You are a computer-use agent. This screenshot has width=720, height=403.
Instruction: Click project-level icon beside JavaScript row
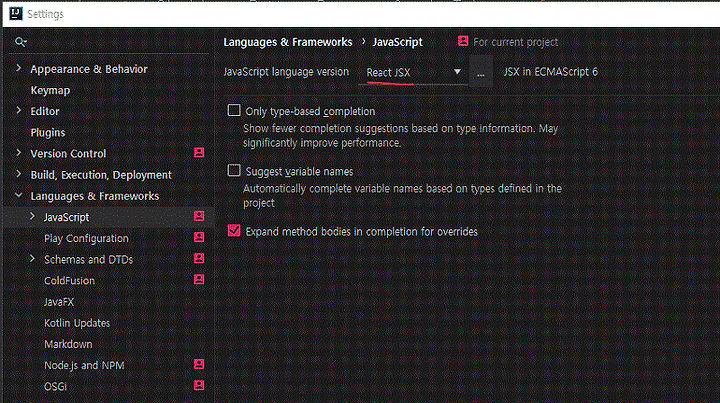[199, 216]
